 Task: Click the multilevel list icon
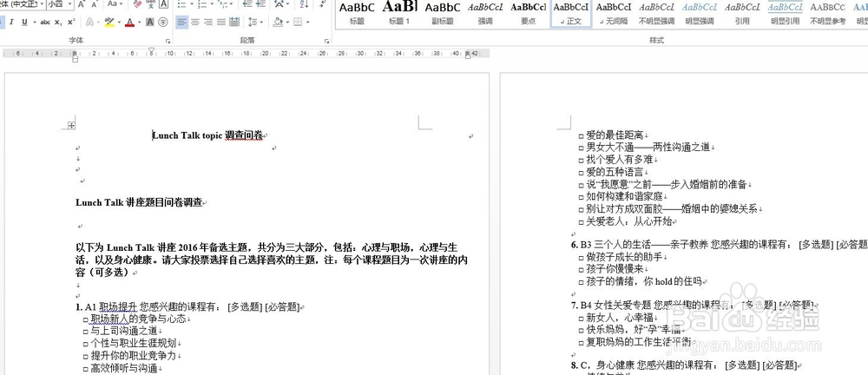[222, 4]
